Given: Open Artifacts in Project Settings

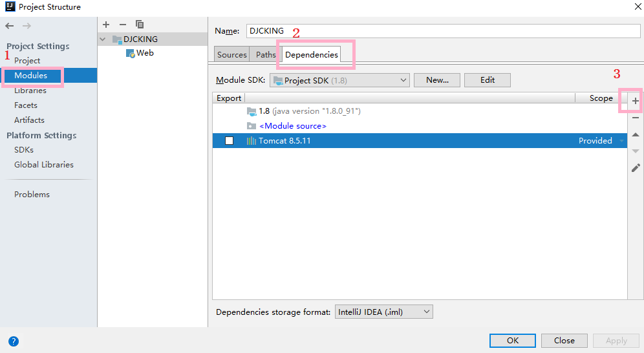Looking at the screenshot, I should point(29,120).
